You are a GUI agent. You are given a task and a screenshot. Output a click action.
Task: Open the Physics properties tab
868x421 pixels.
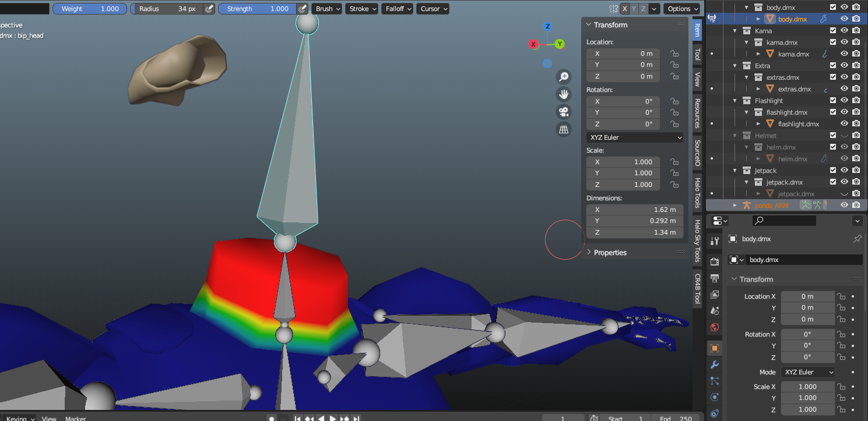tap(715, 397)
